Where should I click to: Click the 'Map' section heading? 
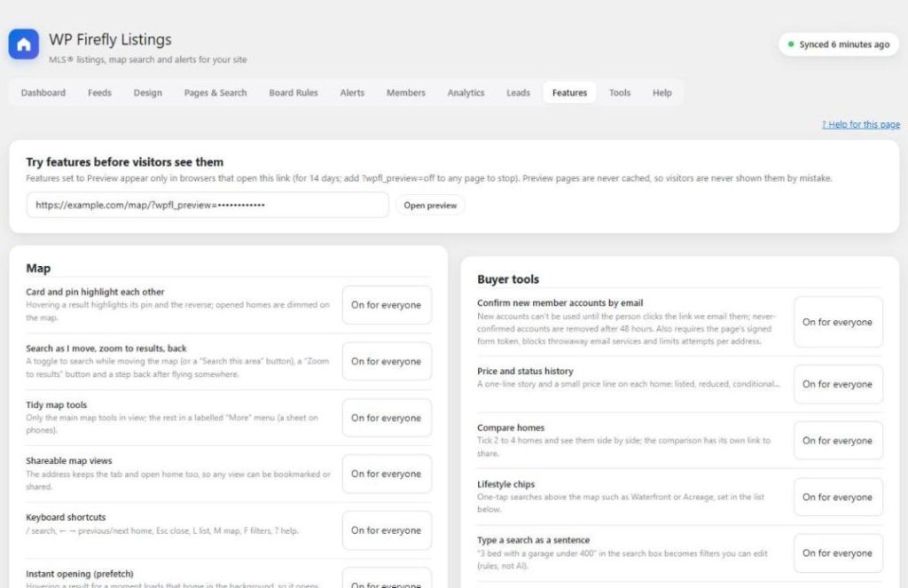(x=38, y=268)
